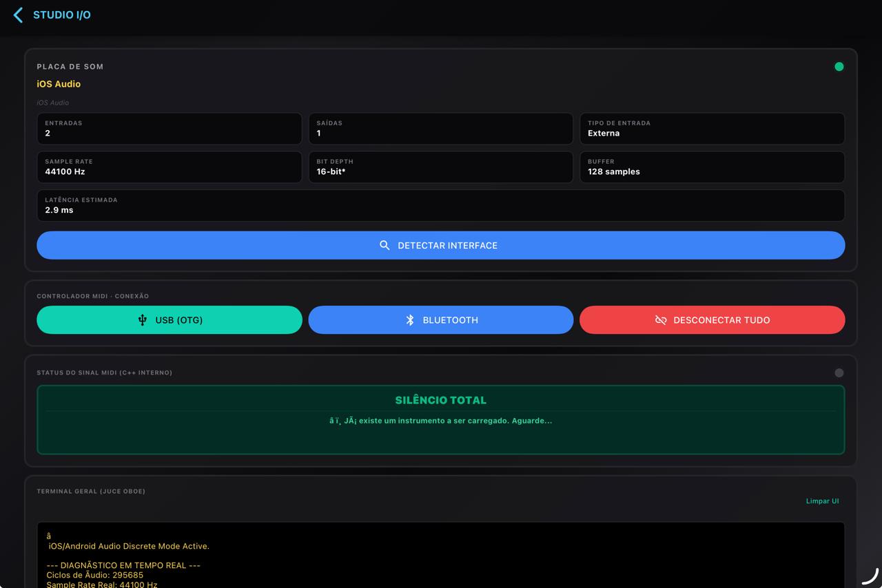
Task: Click the STATUS DO SINAL MIDI heading
Action: click(x=105, y=372)
